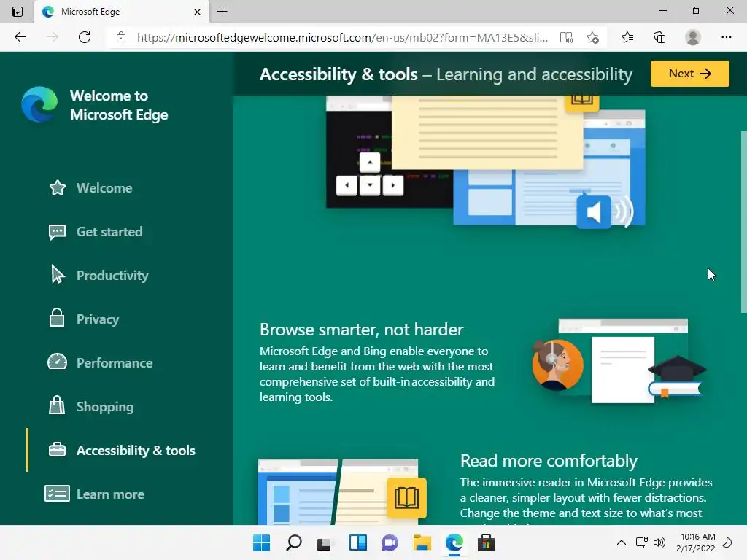Open the tab actions menu icon

coord(18,12)
